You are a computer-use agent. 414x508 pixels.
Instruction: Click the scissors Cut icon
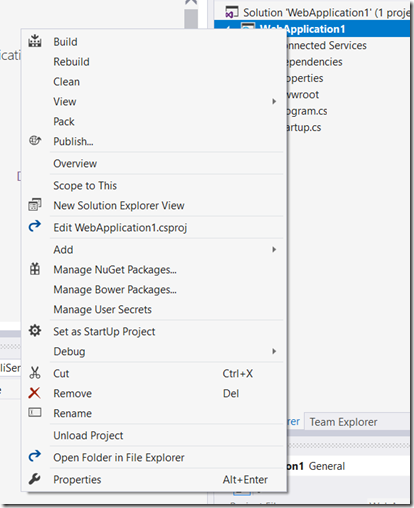[x=35, y=373]
